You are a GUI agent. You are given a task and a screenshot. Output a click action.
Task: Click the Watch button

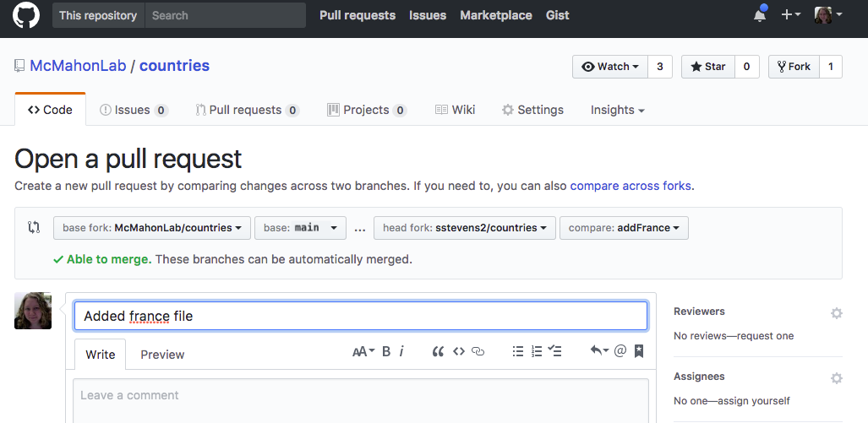(610, 67)
